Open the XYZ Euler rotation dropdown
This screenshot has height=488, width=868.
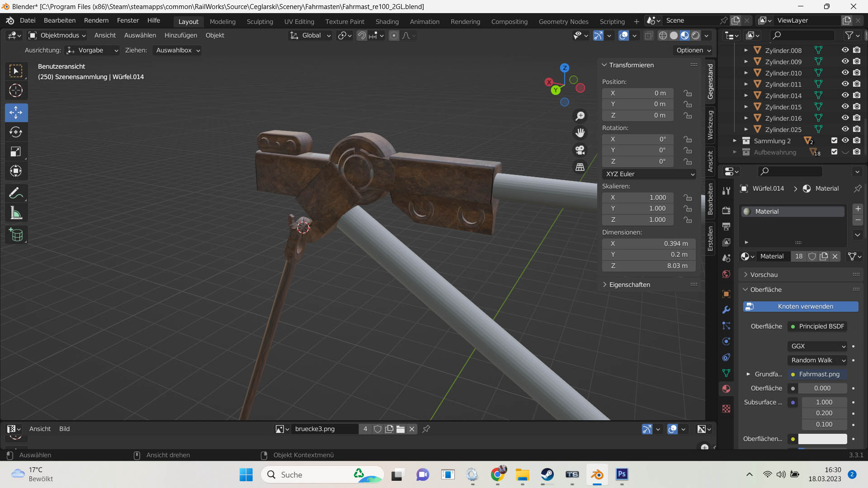649,174
